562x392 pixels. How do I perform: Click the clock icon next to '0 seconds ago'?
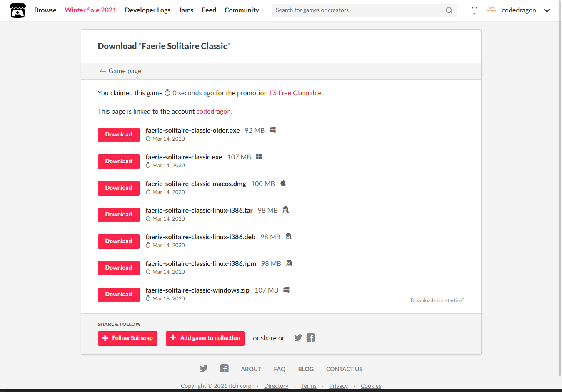click(x=167, y=92)
